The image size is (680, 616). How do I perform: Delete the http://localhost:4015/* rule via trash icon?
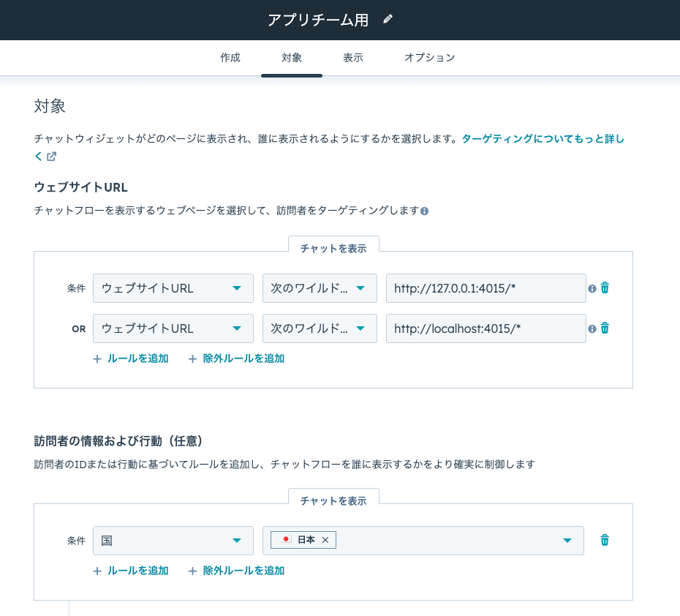(x=604, y=328)
